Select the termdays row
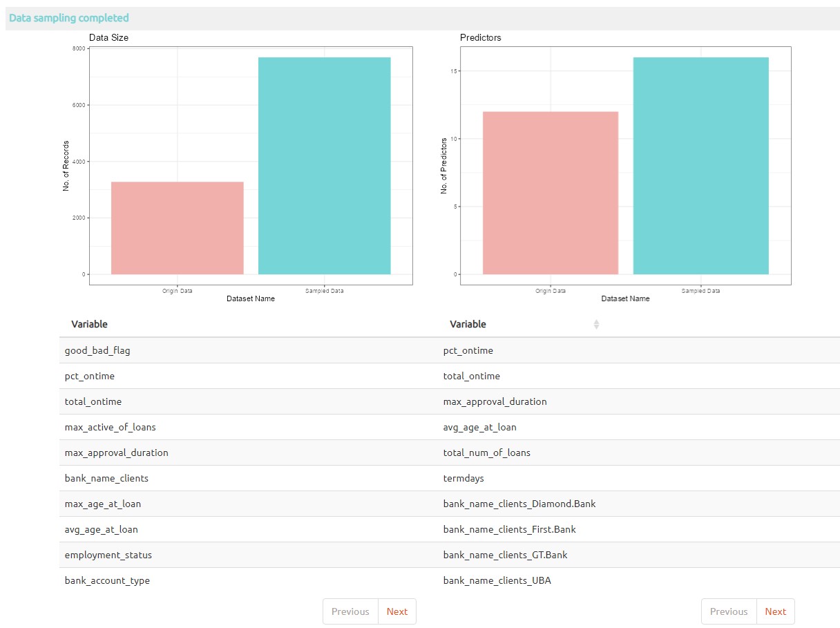The image size is (840, 628). pyautogui.click(x=464, y=478)
